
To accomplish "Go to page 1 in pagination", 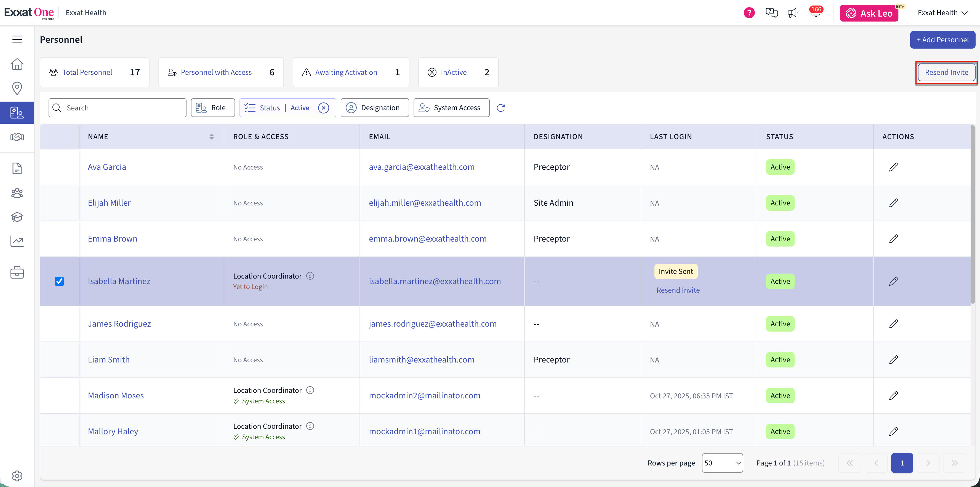I will coord(902,463).
